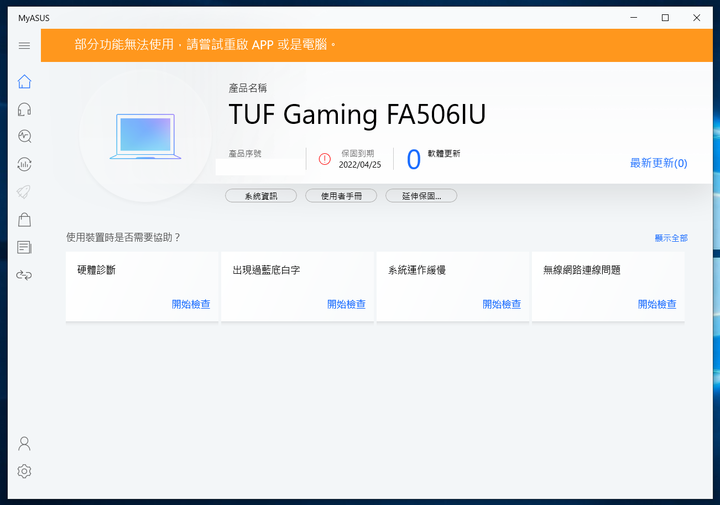Go to the Home page icon
Image resolution: width=720 pixels, height=505 pixels.
pyautogui.click(x=24, y=82)
